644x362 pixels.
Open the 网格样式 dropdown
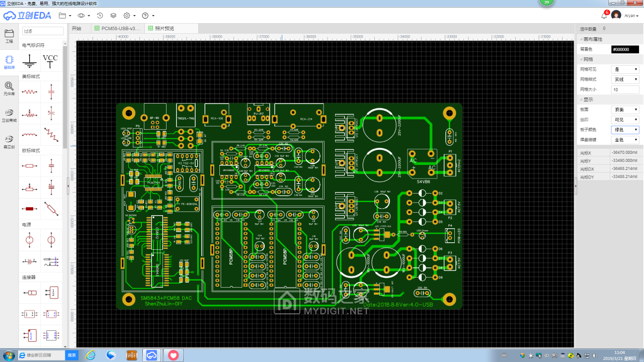coord(625,79)
